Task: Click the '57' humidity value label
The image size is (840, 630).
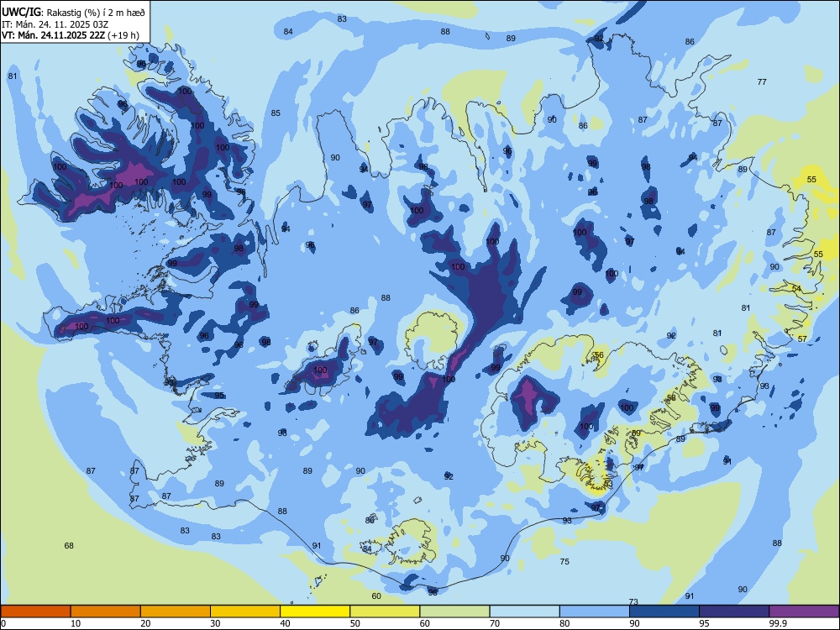Action: tap(802, 339)
